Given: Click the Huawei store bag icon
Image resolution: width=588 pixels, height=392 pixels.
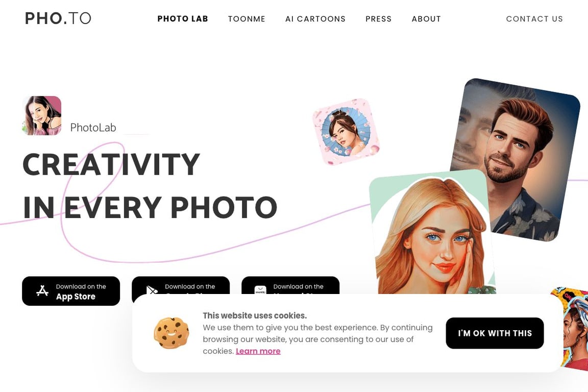Looking at the screenshot, I should tap(260, 289).
